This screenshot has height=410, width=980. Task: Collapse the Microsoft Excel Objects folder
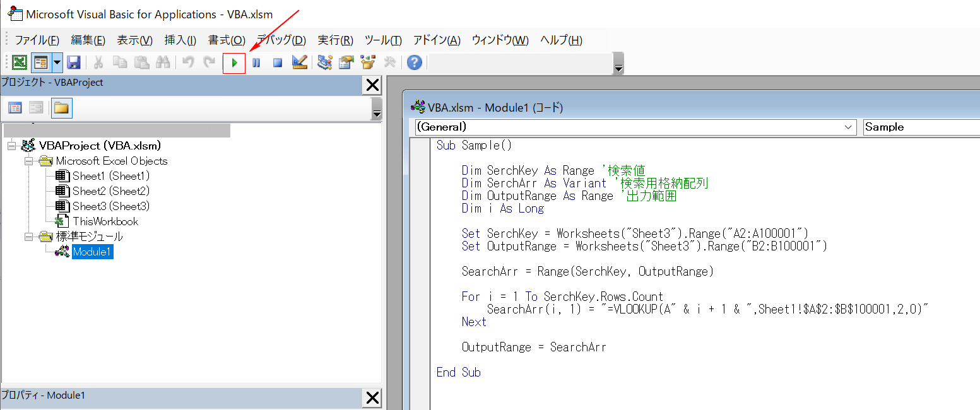(28, 161)
